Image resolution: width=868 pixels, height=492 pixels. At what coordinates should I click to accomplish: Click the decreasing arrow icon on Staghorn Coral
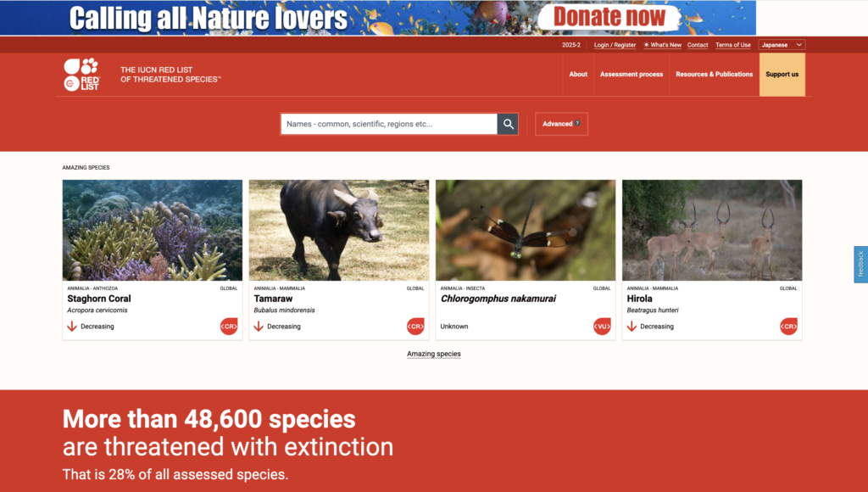(x=72, y=327)
